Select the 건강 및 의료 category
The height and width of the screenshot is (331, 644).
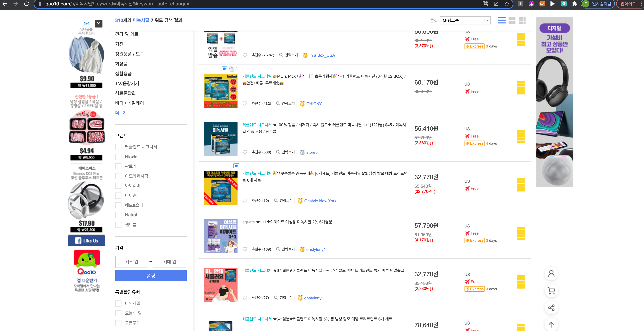tap(127, 34)
